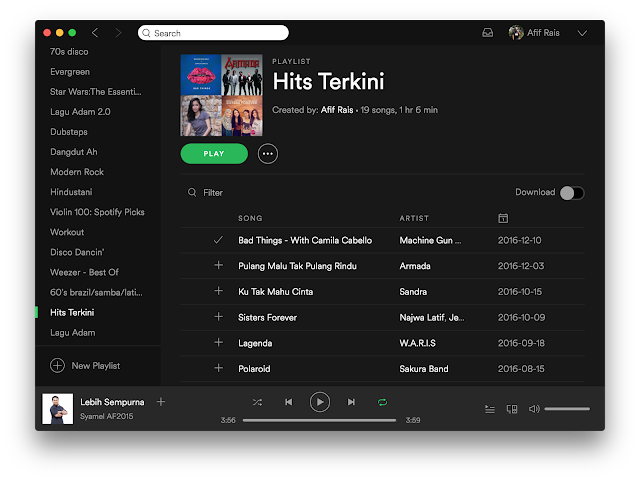Save Pulang Malu Tak Pulang Rindu with plus
This screenshot has width=640, height=481.
pos(218,265)
